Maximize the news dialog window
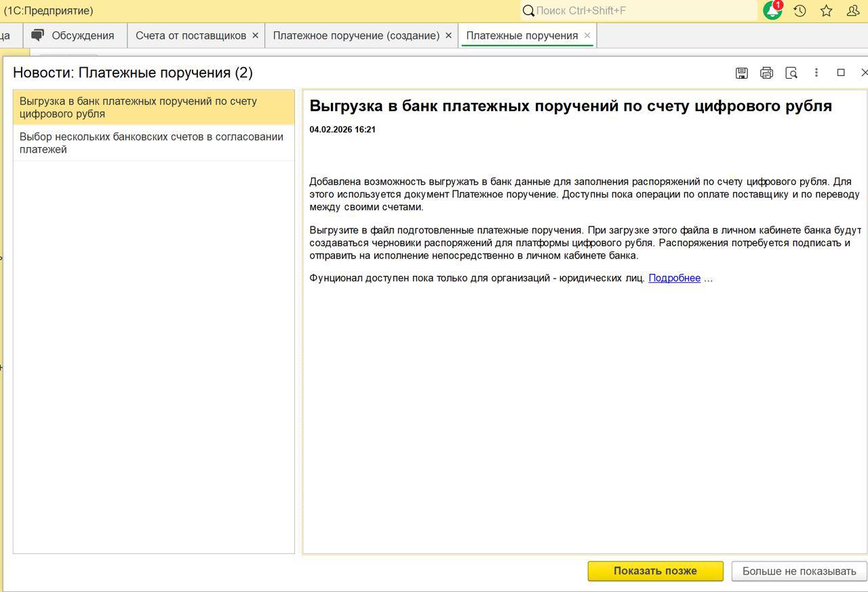 pyautogui.click(x=841, y=73)
